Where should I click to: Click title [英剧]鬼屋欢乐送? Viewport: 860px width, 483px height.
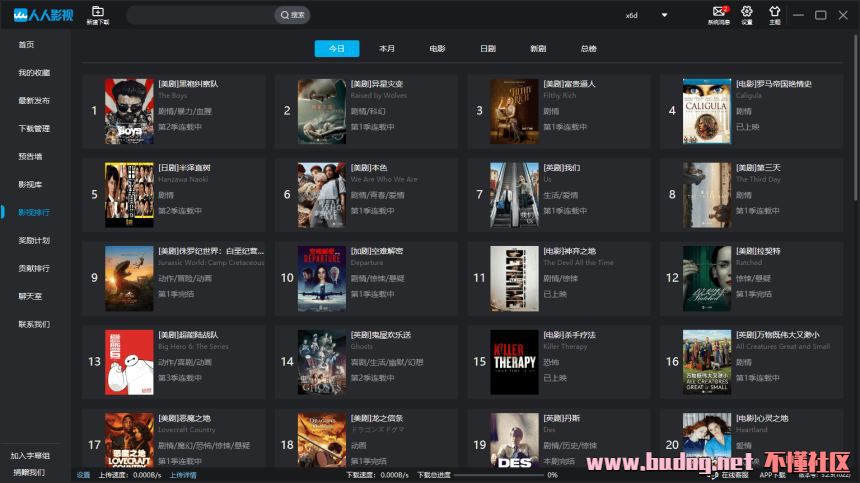coord(381,334)
